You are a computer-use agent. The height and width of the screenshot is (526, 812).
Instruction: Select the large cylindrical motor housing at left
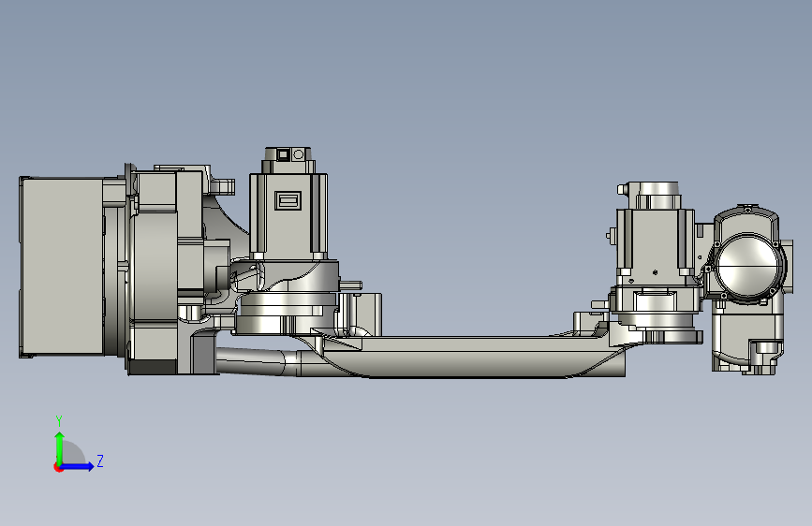point(62,267)
